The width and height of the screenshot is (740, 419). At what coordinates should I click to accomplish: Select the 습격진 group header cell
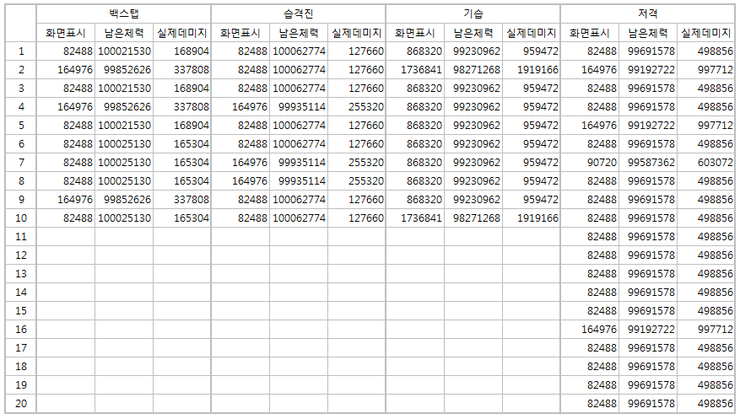(298, 14)
